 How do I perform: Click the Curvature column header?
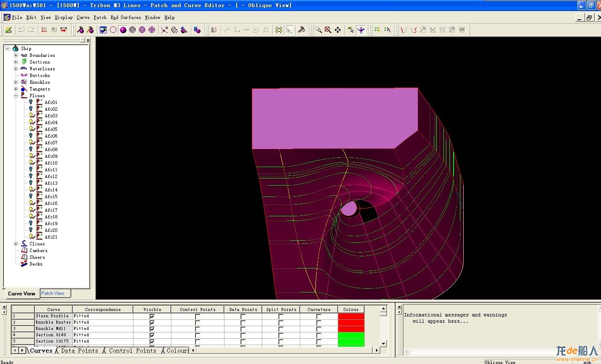[319, 309]
